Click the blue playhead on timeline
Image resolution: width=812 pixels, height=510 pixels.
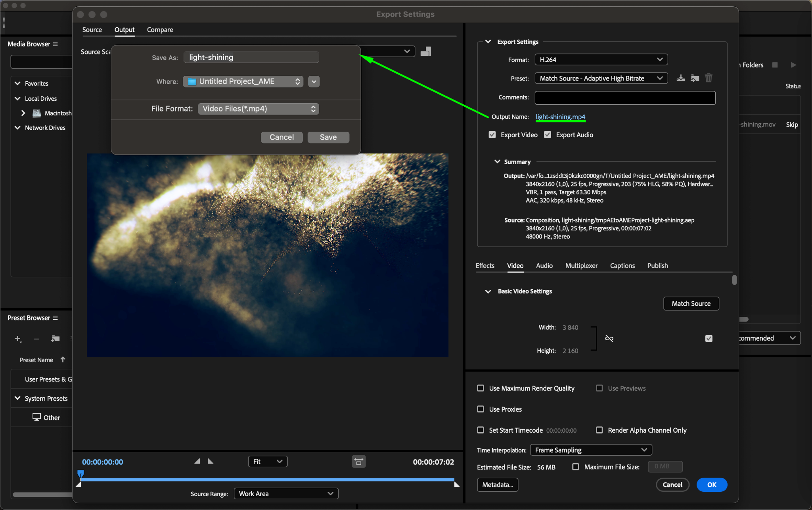tap(80, 474)
